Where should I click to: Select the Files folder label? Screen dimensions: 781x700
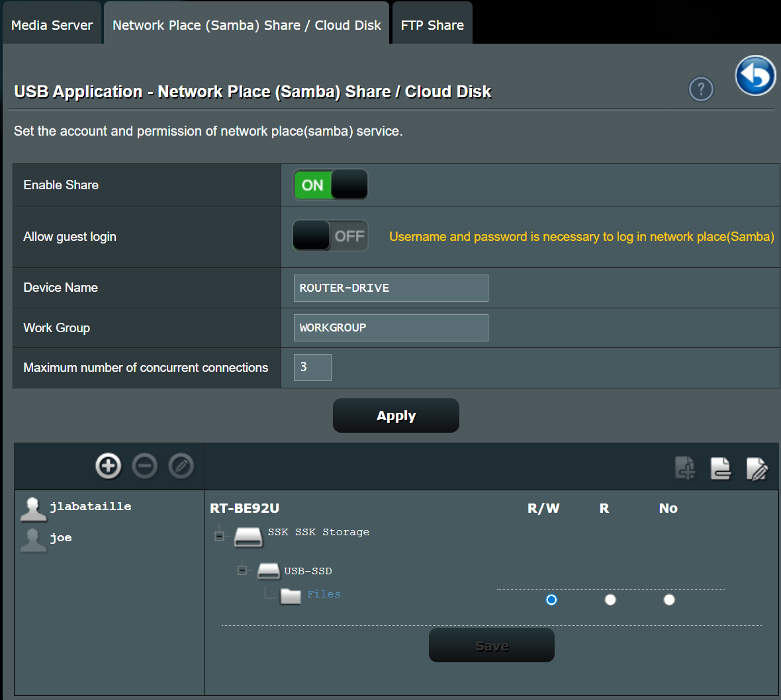coord(324,594)
